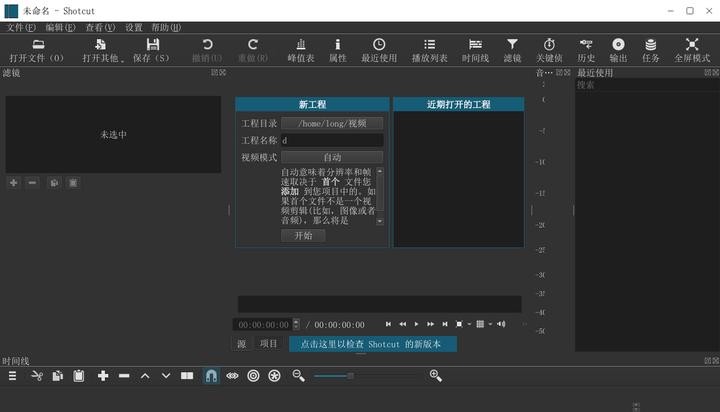
Task: Click the split-at-playhead timeline icon
Action: tap(187, 375)
